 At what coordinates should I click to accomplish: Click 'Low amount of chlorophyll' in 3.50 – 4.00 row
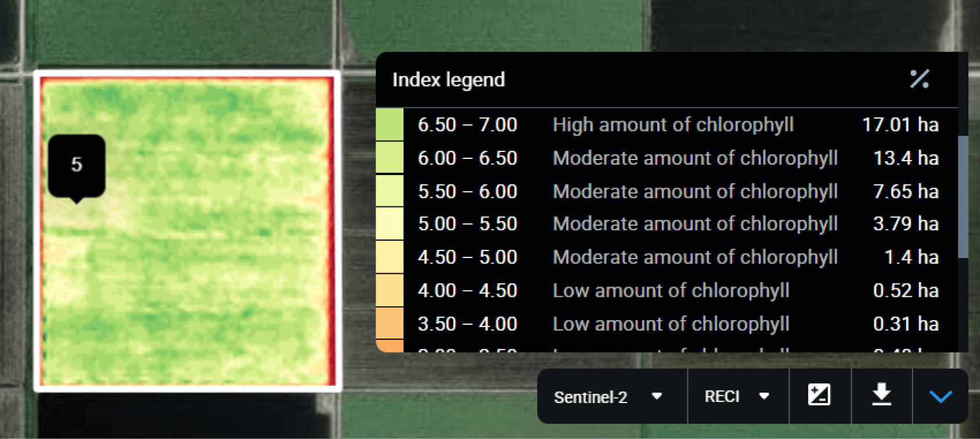[671, 324]
